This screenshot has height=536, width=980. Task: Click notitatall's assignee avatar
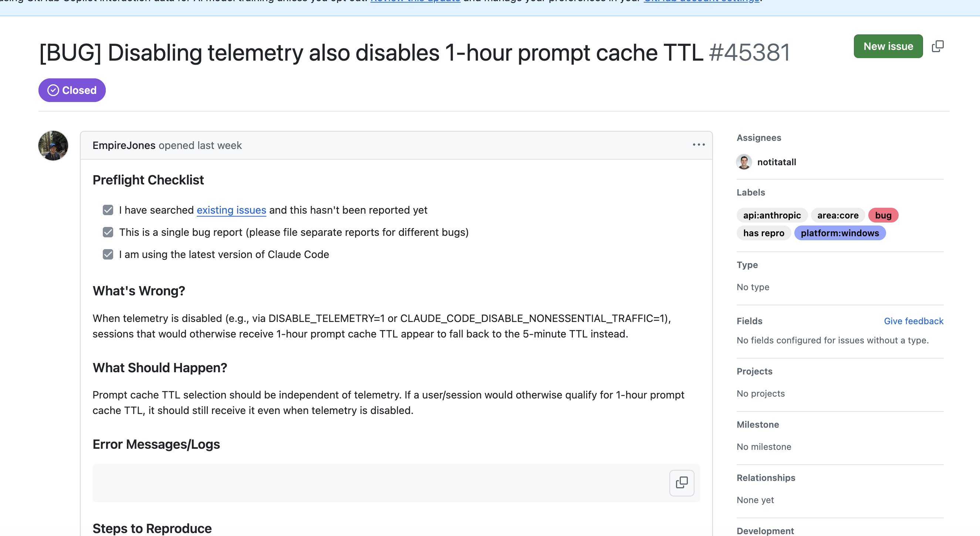[744, 162]
